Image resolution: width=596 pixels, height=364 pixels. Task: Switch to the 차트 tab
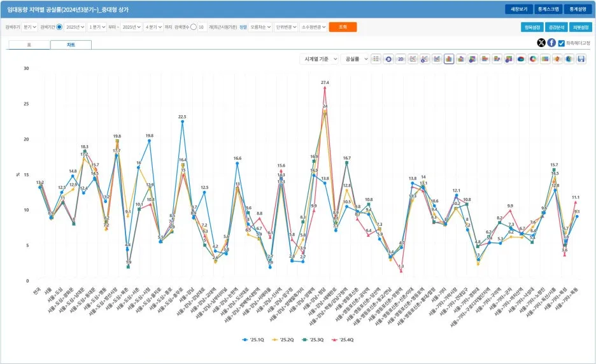71,45
